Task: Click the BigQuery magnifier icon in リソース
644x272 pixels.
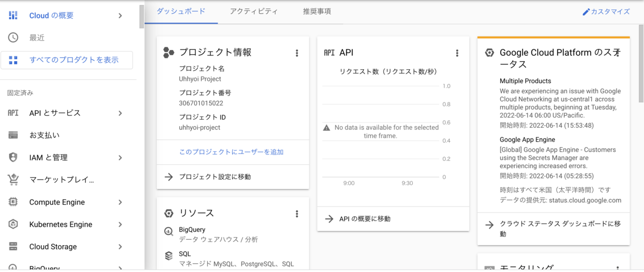Action: (x=169, y=232)
